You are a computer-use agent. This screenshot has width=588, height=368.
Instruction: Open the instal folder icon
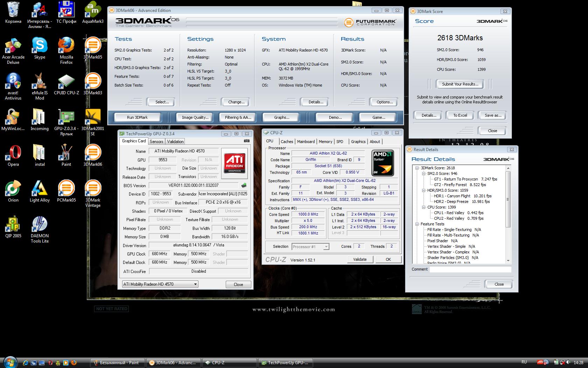click(40, 155)
